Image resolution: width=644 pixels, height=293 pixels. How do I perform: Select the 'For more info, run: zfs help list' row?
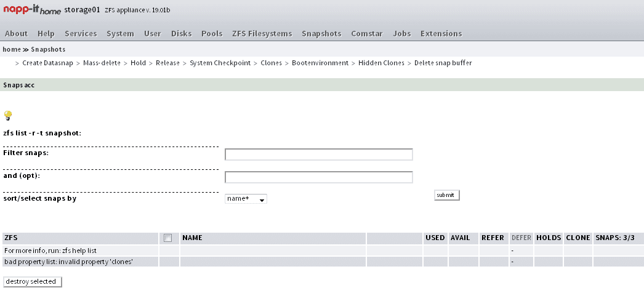point(323,251)
